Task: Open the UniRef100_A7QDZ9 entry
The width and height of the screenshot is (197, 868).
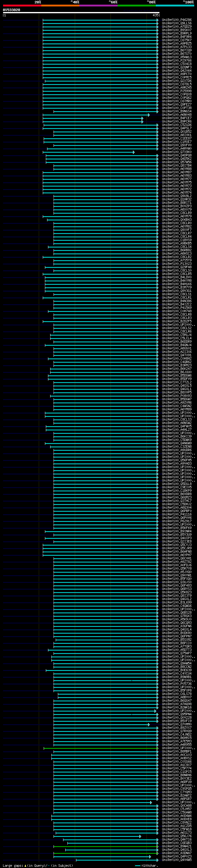Action: (176, 26)
